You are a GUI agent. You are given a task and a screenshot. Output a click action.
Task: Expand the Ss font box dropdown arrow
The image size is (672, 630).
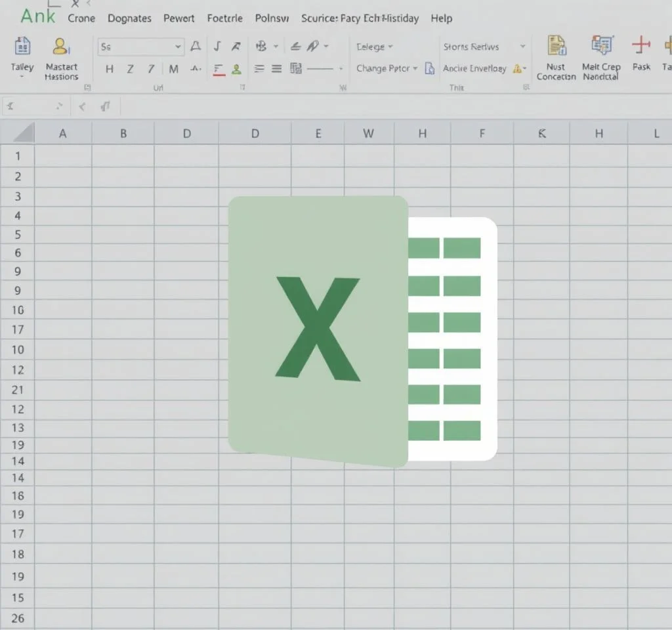pos(178,47)
